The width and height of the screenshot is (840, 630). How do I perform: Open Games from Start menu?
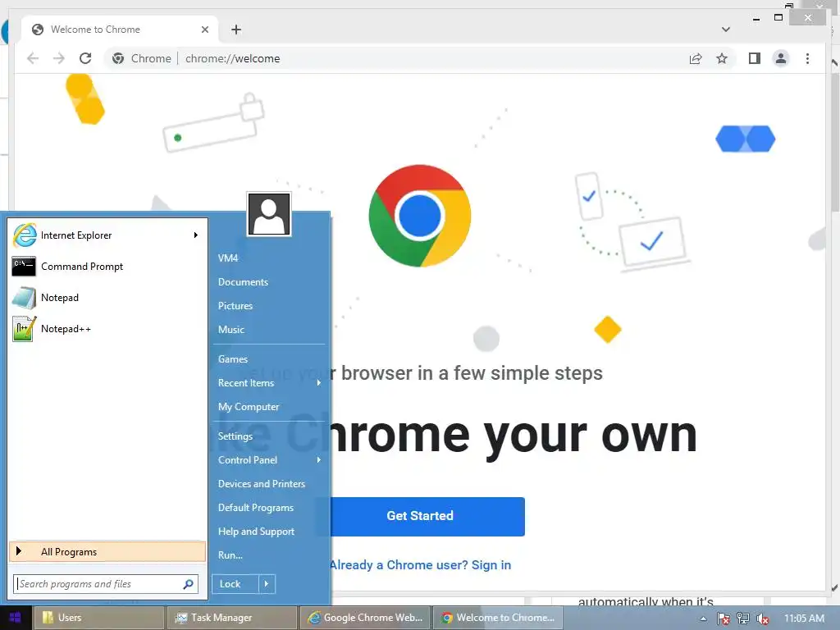pyautogui.click(x=232, y=359)
